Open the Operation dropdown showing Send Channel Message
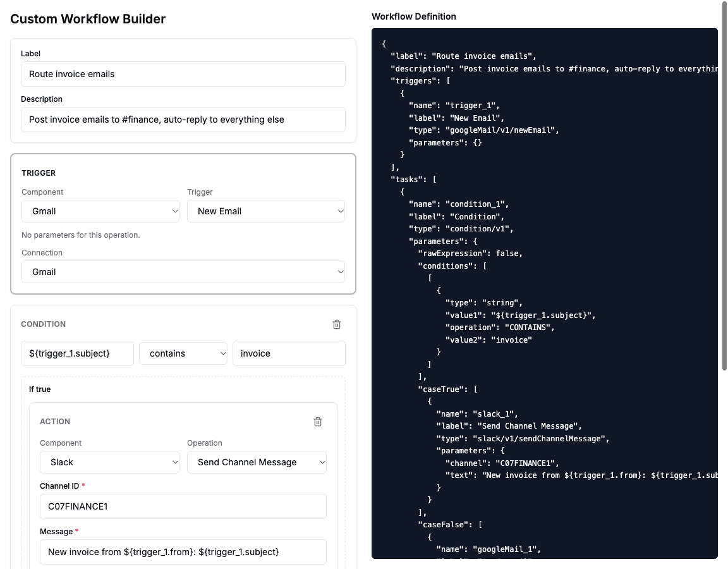728x569 pixels. (x=257, y=462)
